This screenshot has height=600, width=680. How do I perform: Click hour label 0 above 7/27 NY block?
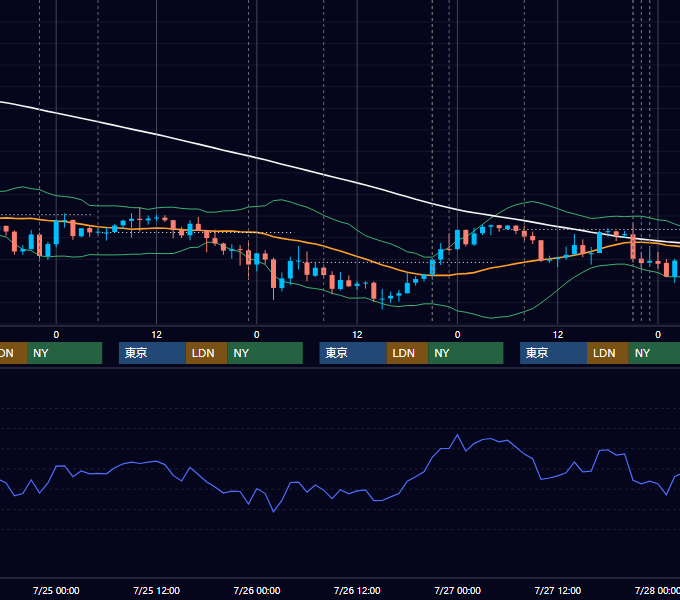pos(457,335)
